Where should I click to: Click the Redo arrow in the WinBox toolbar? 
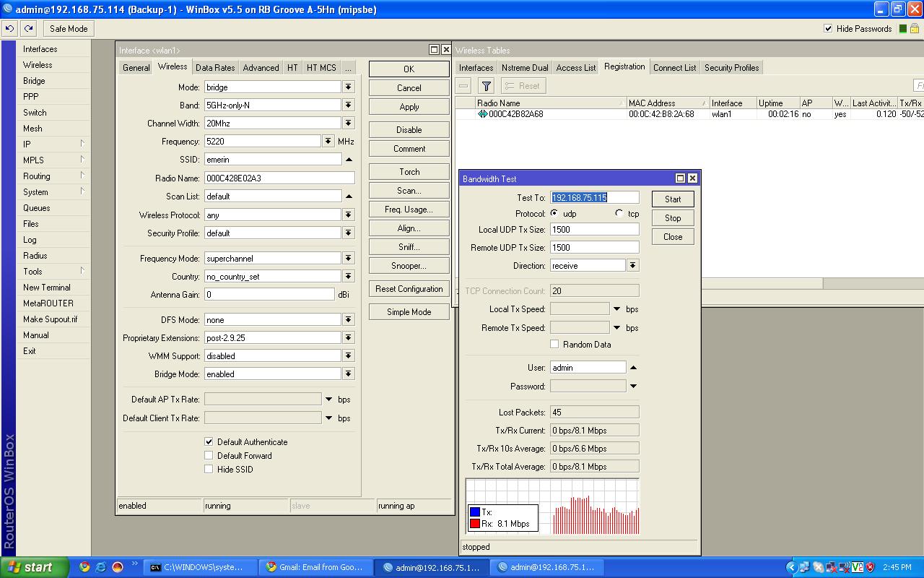tap(29, 29)
